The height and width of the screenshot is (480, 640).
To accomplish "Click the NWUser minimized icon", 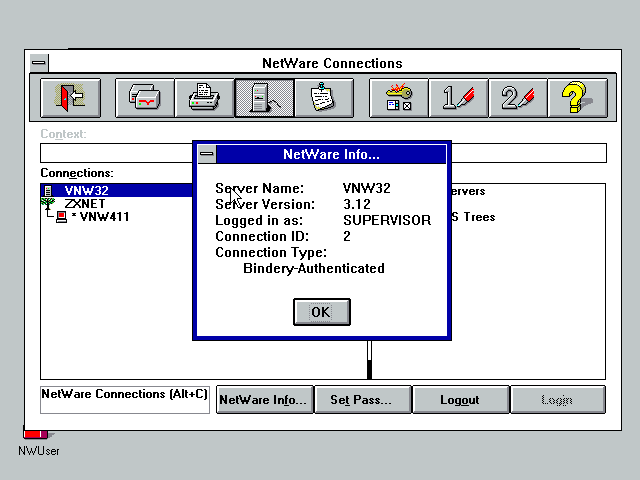I will click(x=38, y=440).
